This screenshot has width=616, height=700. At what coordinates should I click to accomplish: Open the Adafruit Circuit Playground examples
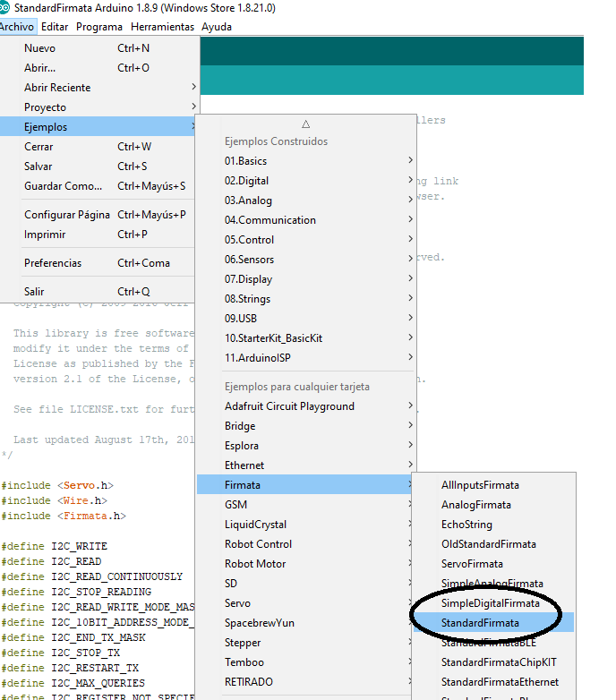point(289,406)
